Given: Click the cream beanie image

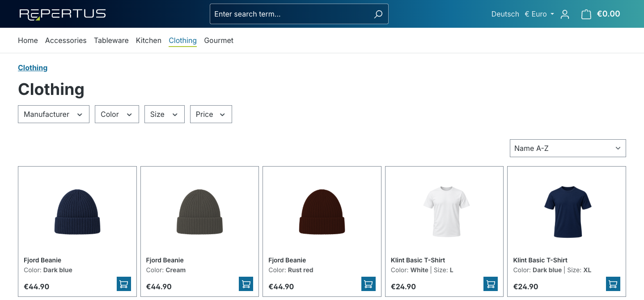Looking at the screenshot, I should pos(199,212).
